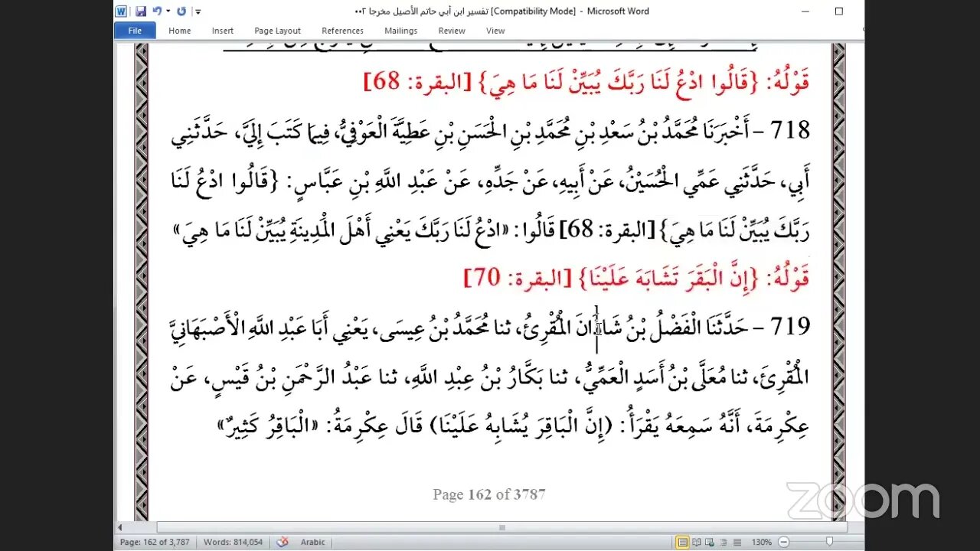Image resolution: width=980 pixels, height=551 pixels.
Task: Open the View tab
Action: point(495,31)
